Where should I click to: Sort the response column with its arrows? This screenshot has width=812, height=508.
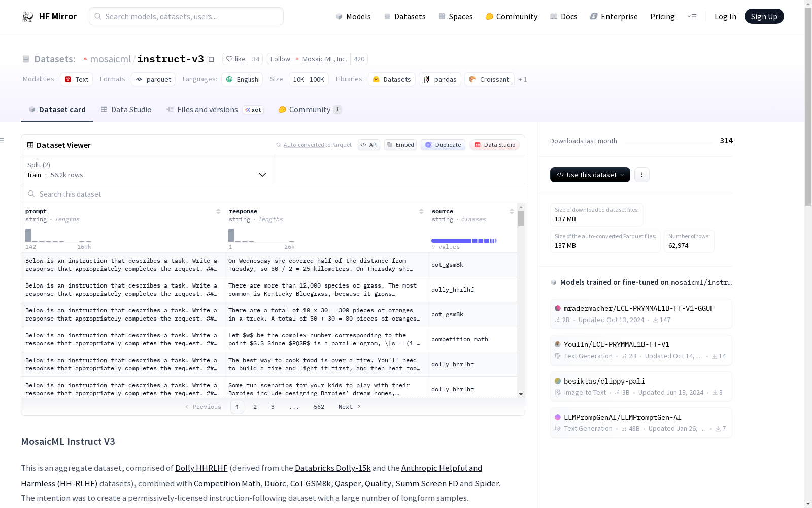point(421,211)
